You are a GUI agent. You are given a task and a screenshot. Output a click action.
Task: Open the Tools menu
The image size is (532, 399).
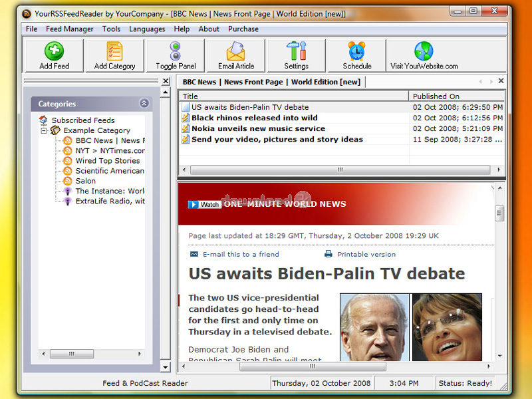(111, 29)
